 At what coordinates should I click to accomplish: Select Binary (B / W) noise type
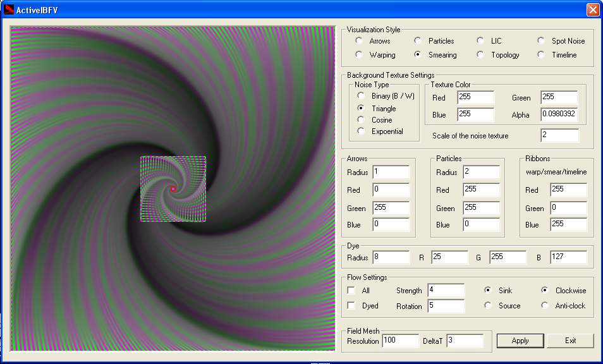[x=361, y=96]
